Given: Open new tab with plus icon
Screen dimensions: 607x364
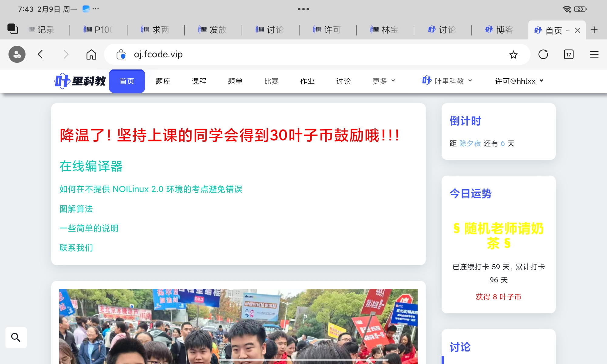Looking at the screenshot, I should [594, 30].
